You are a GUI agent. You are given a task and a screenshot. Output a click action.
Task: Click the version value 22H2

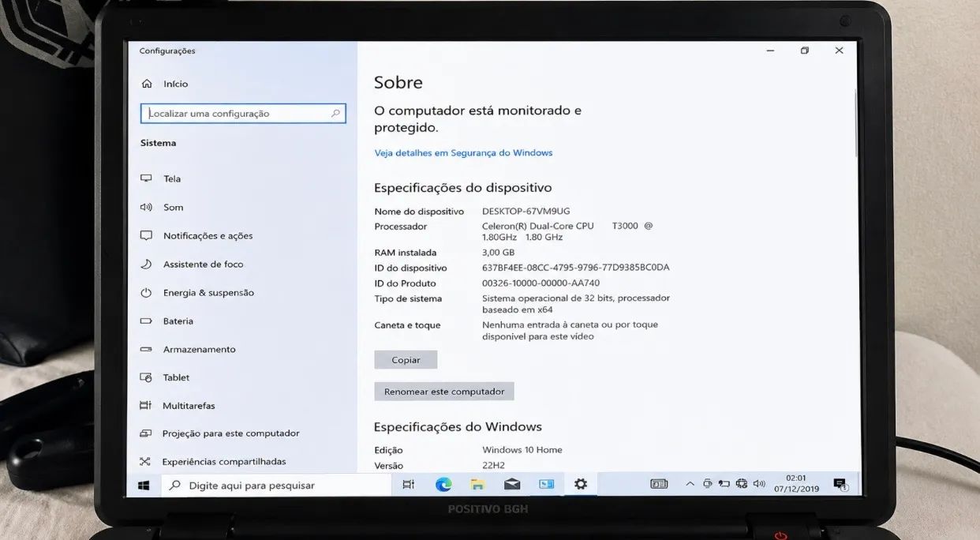coord(493,466)
